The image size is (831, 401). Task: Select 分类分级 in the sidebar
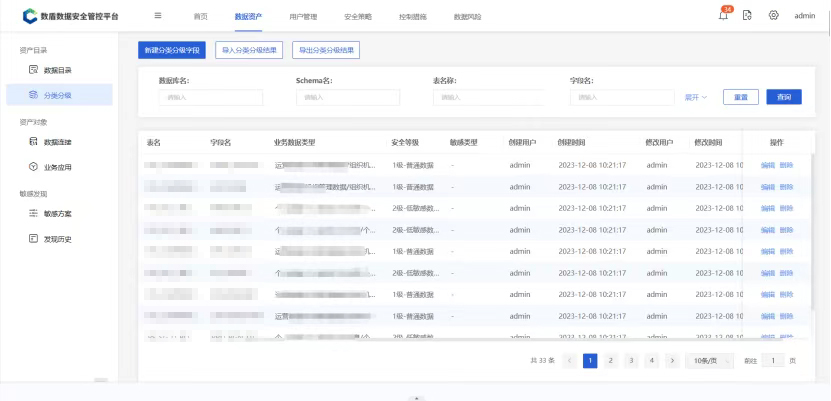(57, 95)
